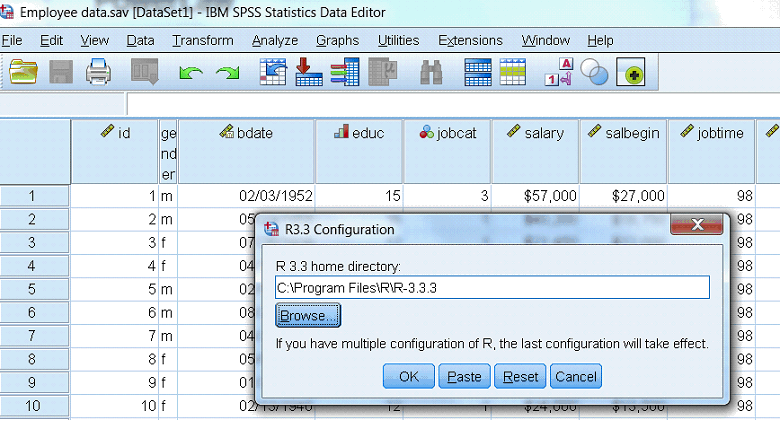Image resolution: width=781 pixels, height=421 pixels.
Task: Select the bdate column header
Action: 247,151
